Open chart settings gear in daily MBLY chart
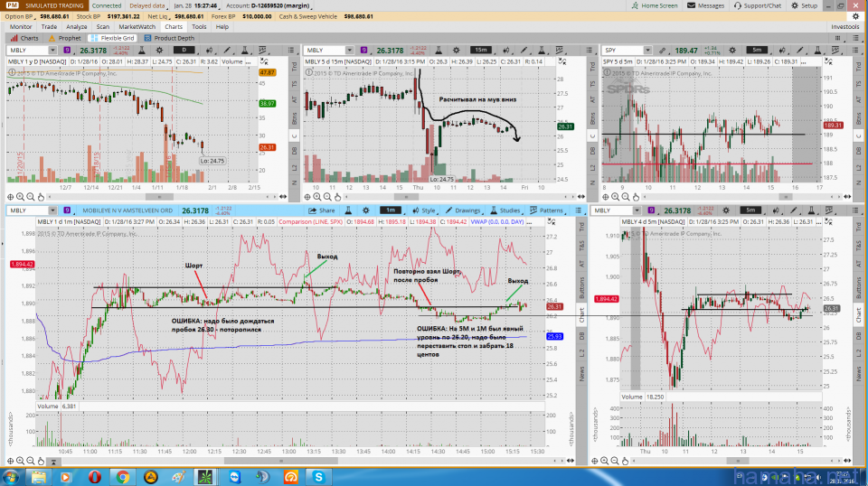868x486 pixels. click(159, 51)
